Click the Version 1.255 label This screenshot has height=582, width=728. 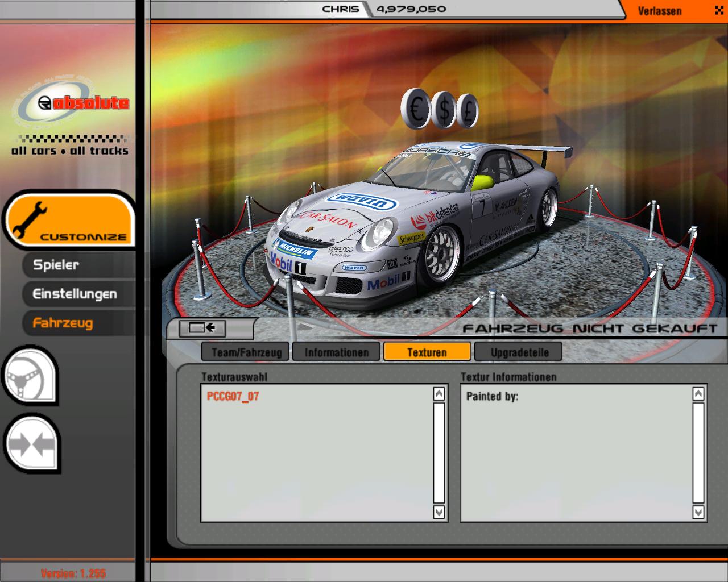pyautogui.click(x=73, y=573)
